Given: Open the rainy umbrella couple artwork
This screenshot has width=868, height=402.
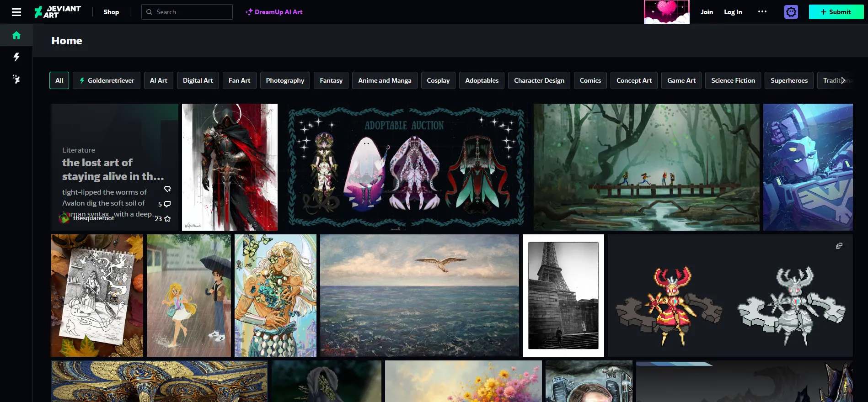Looking at the screenshot, I should pos(189,296).
